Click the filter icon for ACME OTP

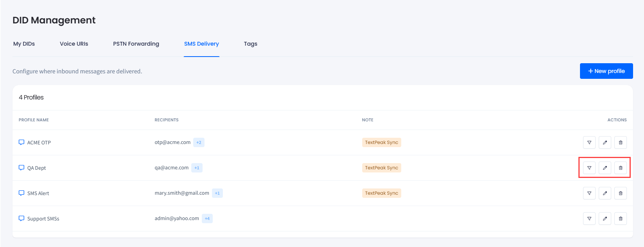click(589, 142)
